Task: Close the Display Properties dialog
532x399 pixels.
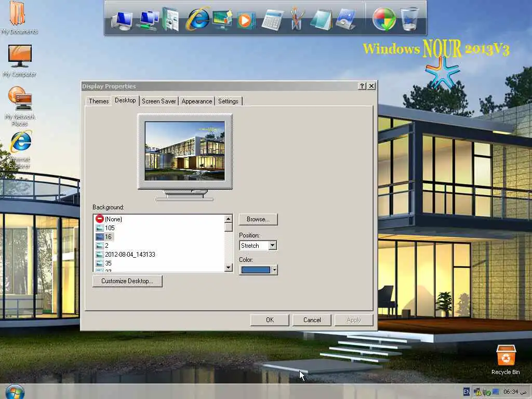Action: 371,86
